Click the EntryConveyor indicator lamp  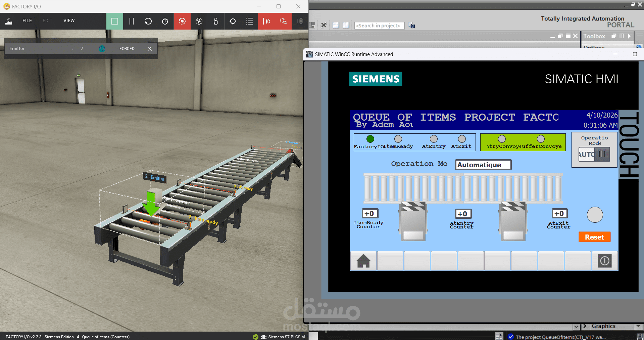[x=502, y=139]
